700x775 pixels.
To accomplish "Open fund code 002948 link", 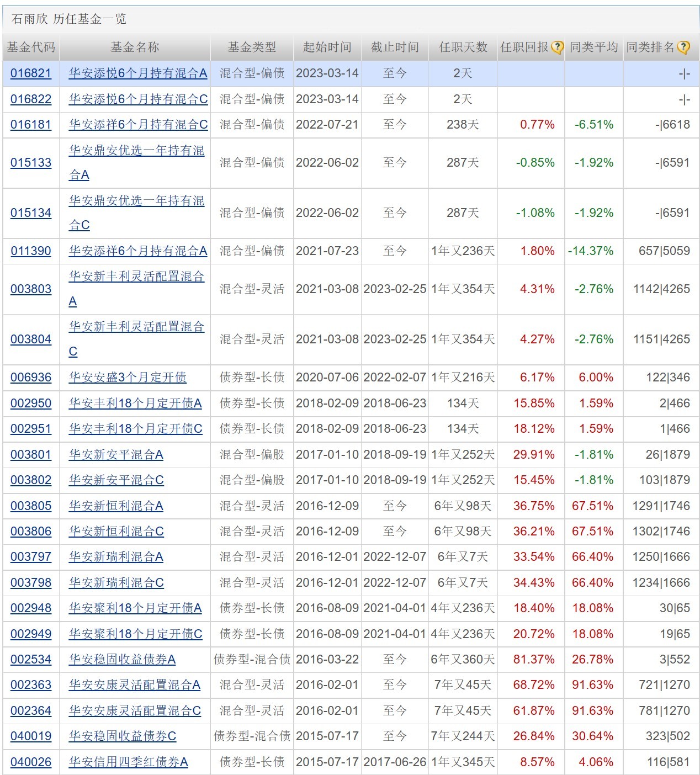I will [31, 608].
